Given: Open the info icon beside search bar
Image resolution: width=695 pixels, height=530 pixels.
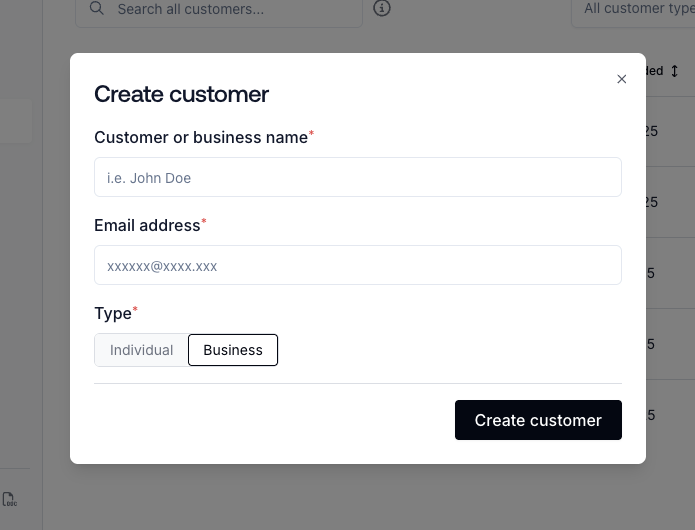Looking at the screenshot, I should click(x=382, y=8).
